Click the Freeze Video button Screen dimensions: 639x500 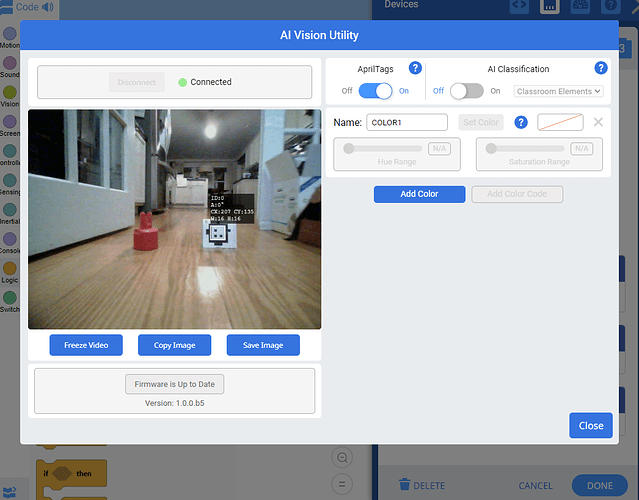pos(86,345)
